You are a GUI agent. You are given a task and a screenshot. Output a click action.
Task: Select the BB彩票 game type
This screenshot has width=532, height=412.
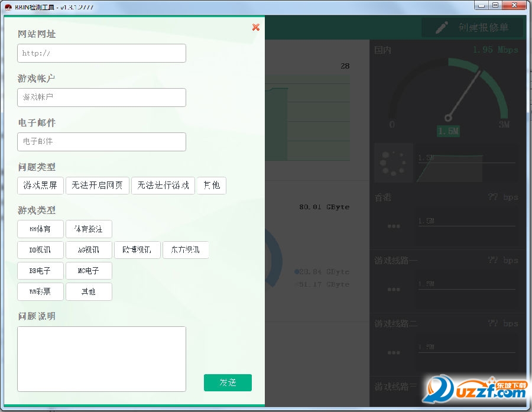point(40,291)
